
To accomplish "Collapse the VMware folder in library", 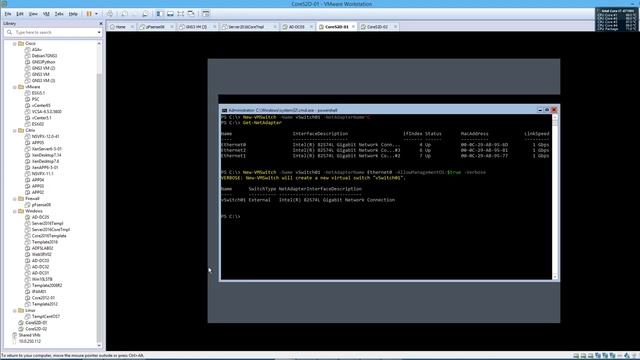I will click(x=15, y=87).
